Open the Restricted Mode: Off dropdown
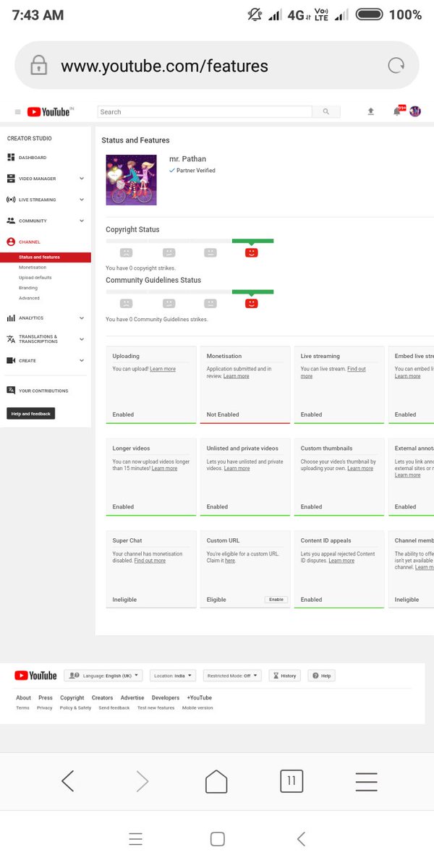This screenshot has width=434, height=868. (x=232, y=676)
